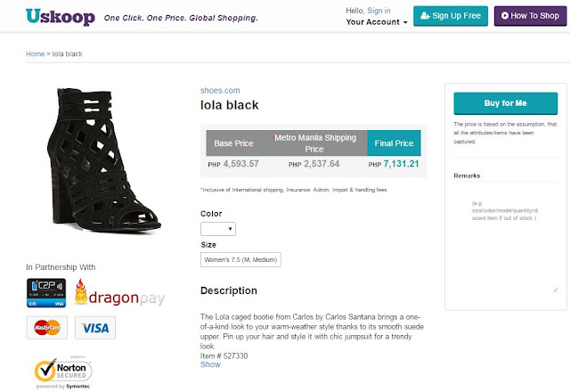
Task: Click the Final Price header cell
Action: [394, 143]
